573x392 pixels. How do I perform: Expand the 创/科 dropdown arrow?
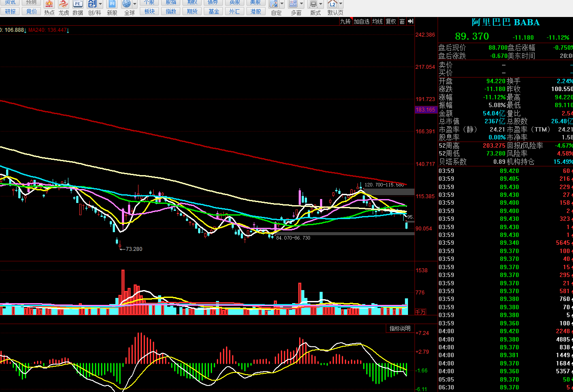tap(101, 4)
